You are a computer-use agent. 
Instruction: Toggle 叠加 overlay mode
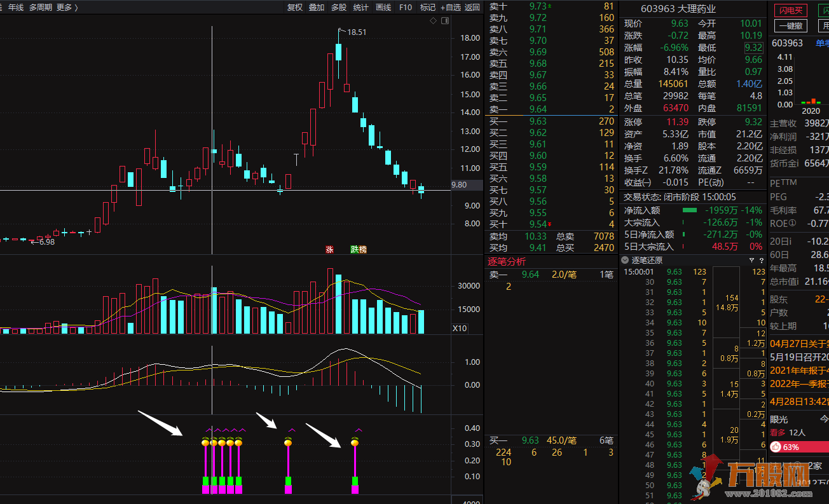[x=316, y=7]
